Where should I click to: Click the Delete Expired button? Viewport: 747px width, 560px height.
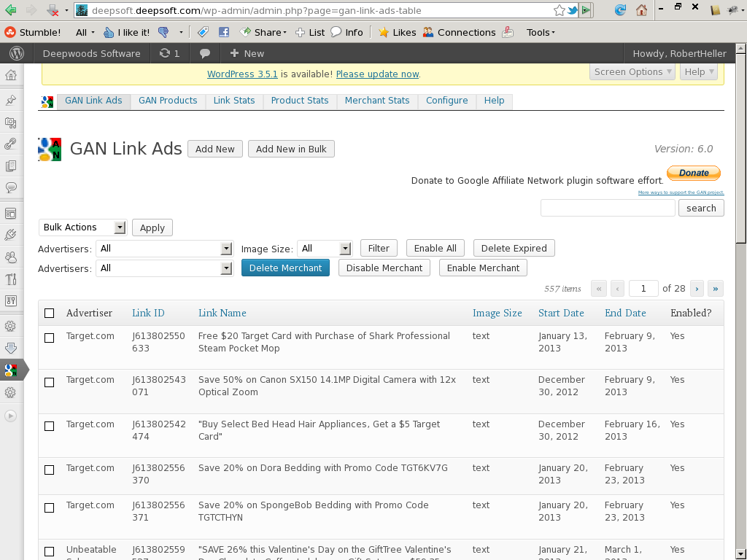click(514, 248)
